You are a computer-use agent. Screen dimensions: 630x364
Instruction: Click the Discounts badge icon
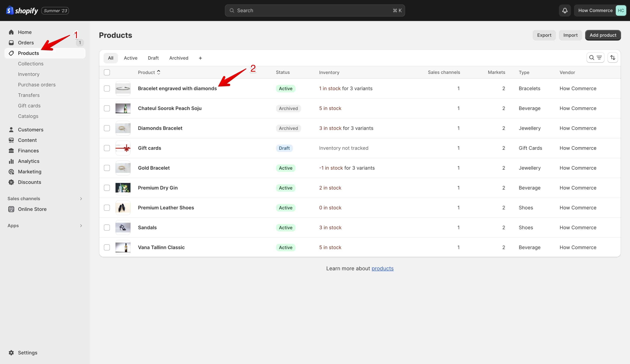11,182
